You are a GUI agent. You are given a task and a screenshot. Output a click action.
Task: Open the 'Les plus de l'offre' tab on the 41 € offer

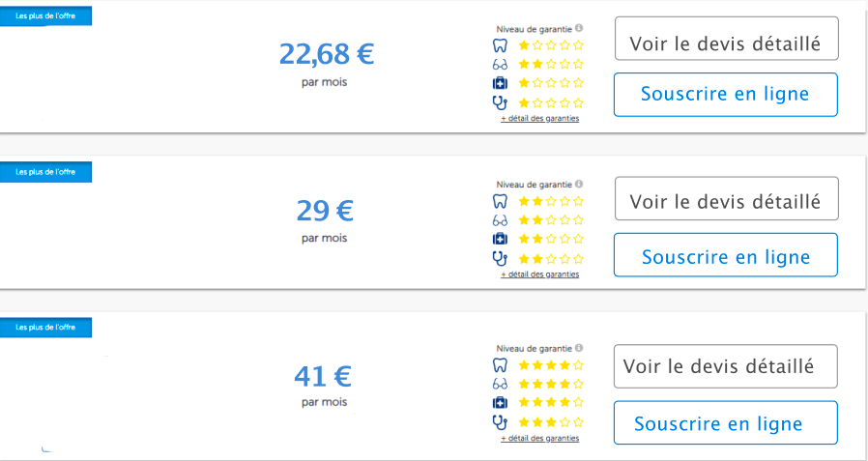point(45,328)
